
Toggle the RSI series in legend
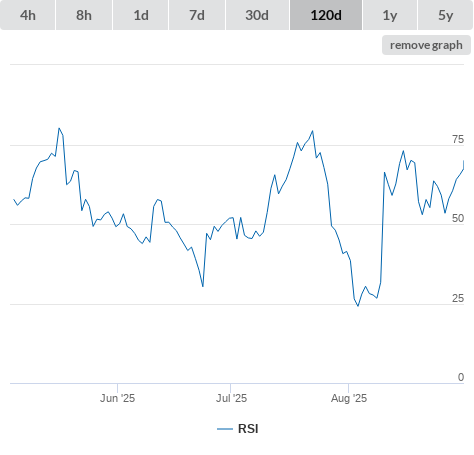pos(238,429)
